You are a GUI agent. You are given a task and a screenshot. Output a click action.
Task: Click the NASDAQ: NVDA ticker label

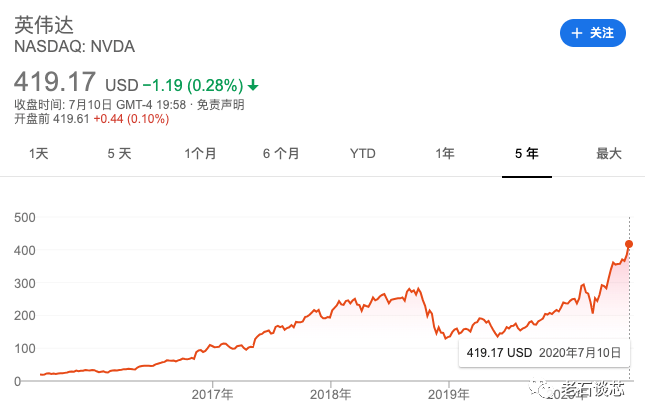tap(74, 46)
